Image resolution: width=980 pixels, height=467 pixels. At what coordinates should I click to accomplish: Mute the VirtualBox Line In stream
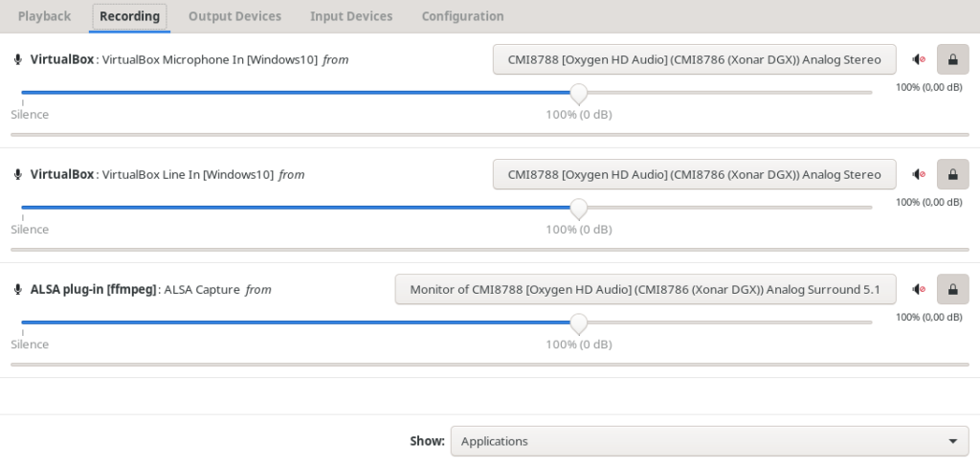919,174
